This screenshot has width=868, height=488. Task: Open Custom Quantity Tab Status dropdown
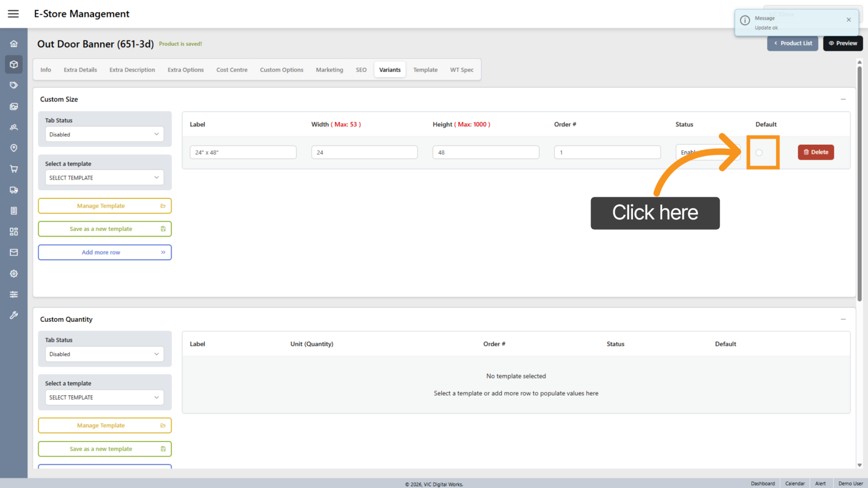[104, 354]
